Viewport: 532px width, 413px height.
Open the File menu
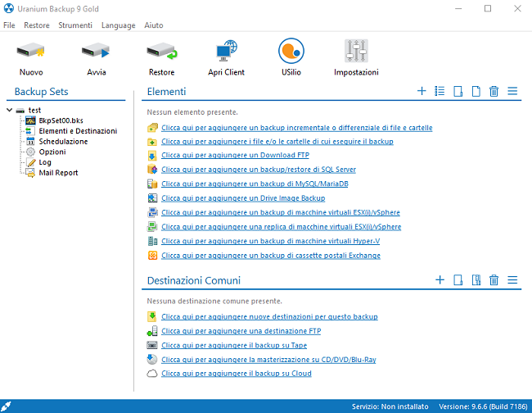[x=9, y=25]
